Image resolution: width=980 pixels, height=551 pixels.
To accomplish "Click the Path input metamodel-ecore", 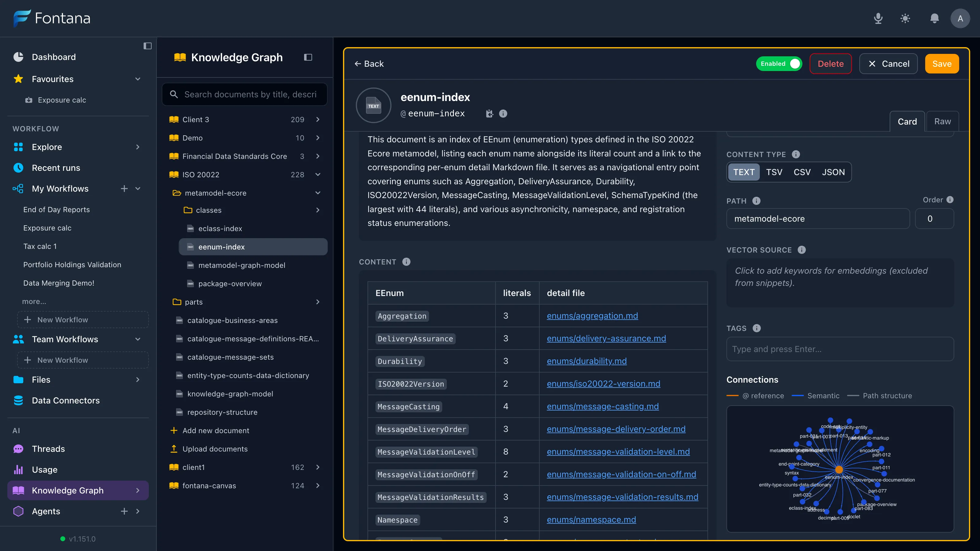I will click(818, 219).
